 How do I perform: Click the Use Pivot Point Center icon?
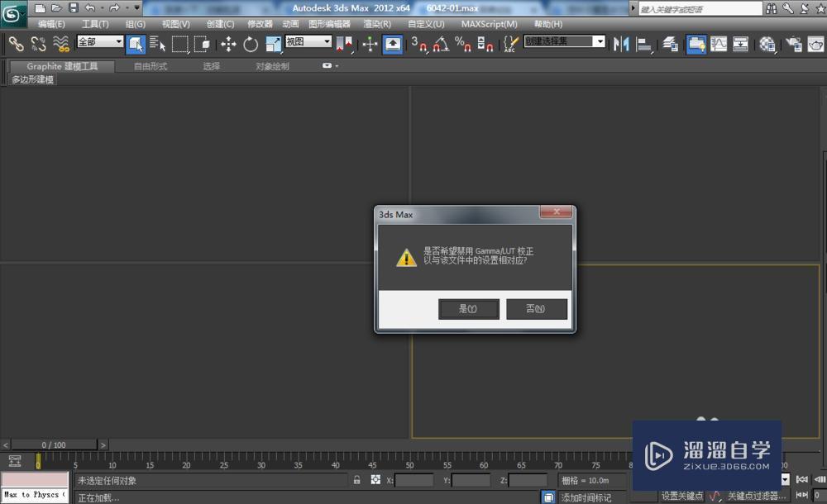(344, 45)
